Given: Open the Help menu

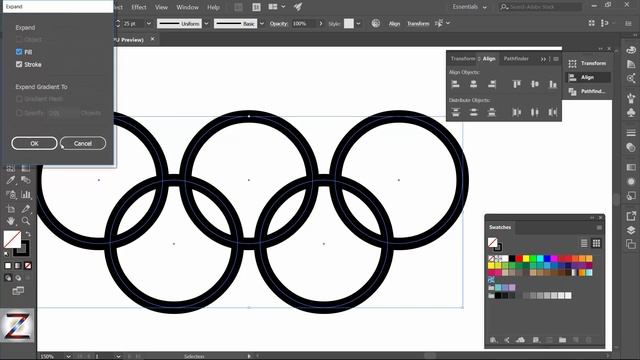Looking at the screenshot, I should point(213,7).
